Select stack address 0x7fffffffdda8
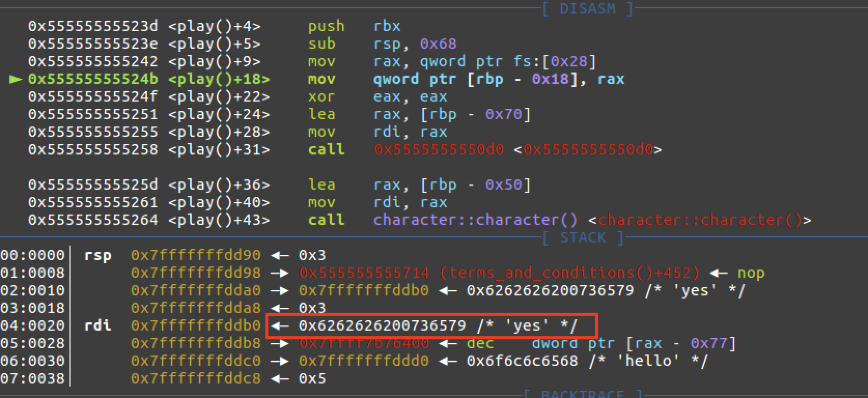Viewport: 868px width, 398px height. [x=195, y=308]
